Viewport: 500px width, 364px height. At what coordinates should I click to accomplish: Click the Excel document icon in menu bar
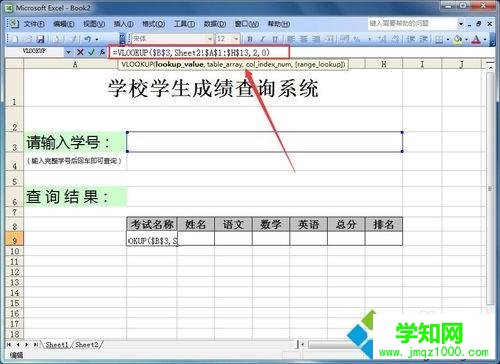(13, 24)
